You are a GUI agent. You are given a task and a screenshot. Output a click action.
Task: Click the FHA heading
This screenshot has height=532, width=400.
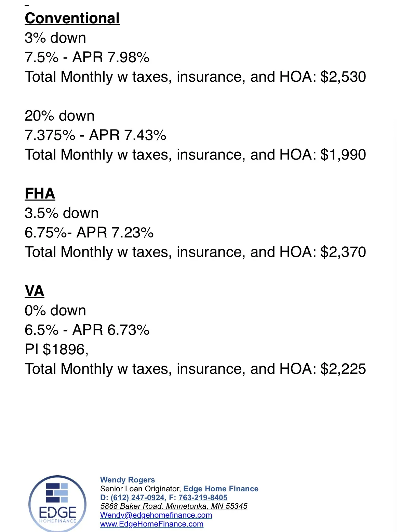click(x=40, y=194)
